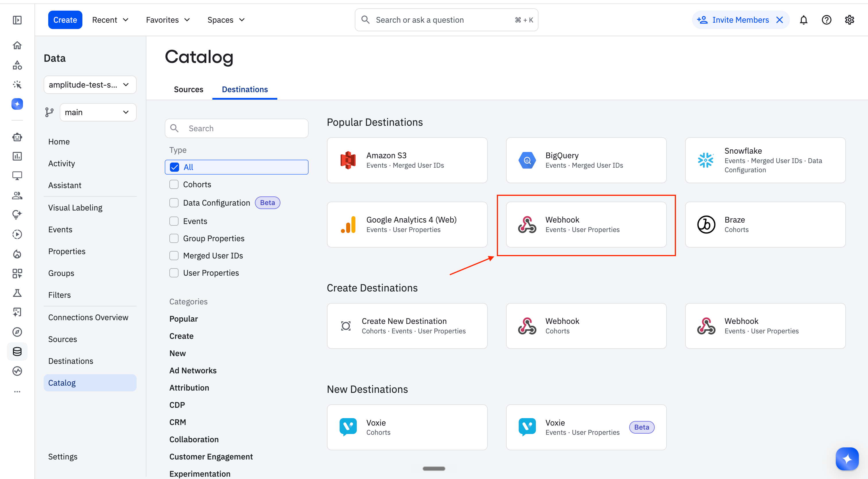Open the notifications bell
Image resolution: width=868 pixels, height=479 pixels.
pyautogui.click(x=804, y=20)
